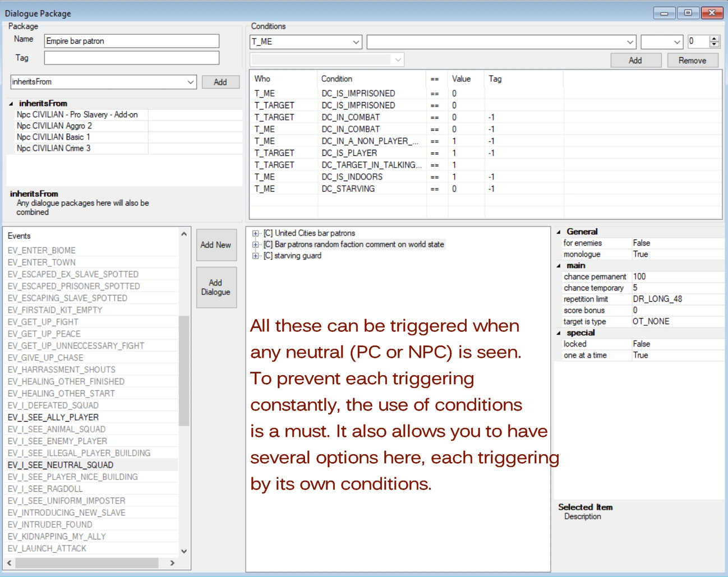Edit the chance permanent value 100
The width and height of the screenshot is (728, 577).
(677, 276)
